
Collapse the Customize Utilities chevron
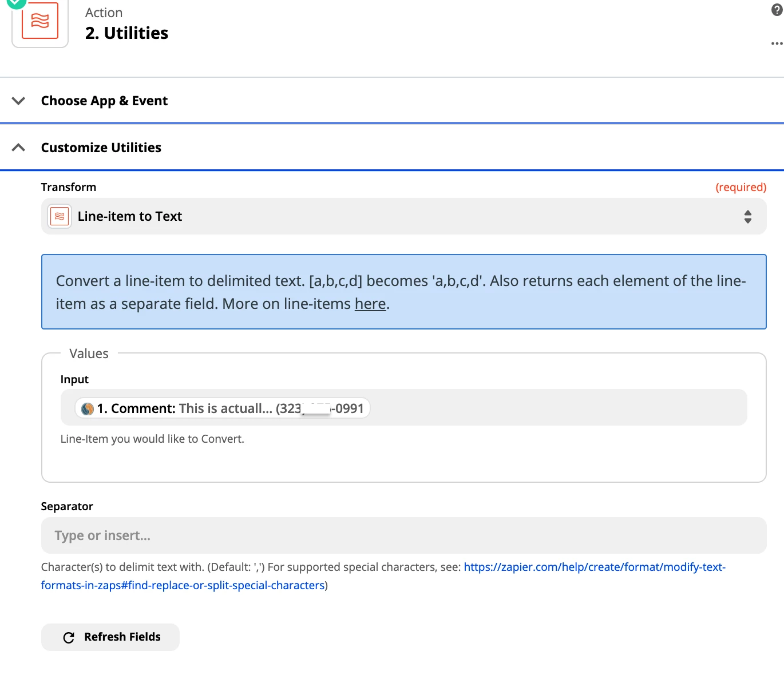tap(18, 148)
